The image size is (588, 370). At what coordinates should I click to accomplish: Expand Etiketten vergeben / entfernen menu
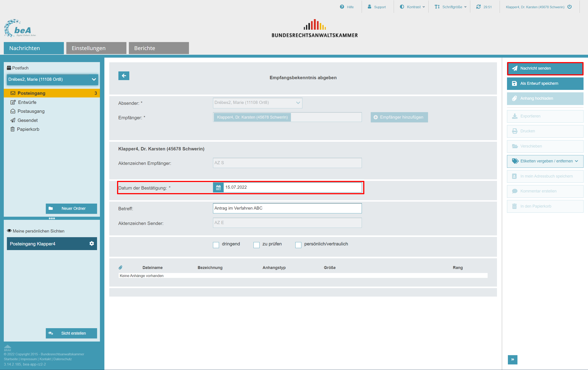(x=545, y=161)
